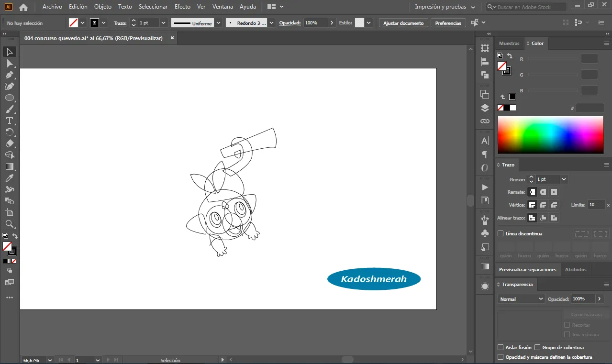Click the Home icon
The image size is (612, 364).
point(23,7)
